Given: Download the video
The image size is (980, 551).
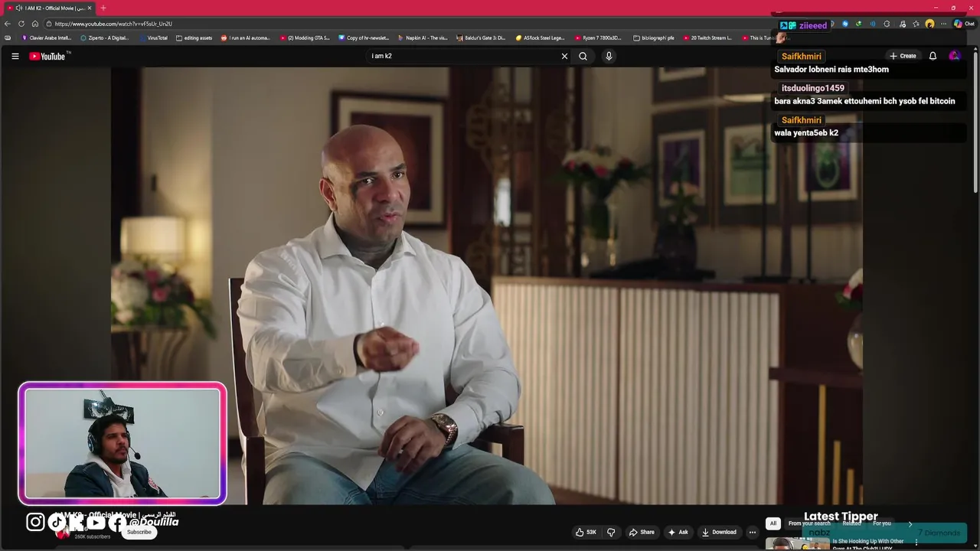Looking at the screenshot, I should point(719,532).
